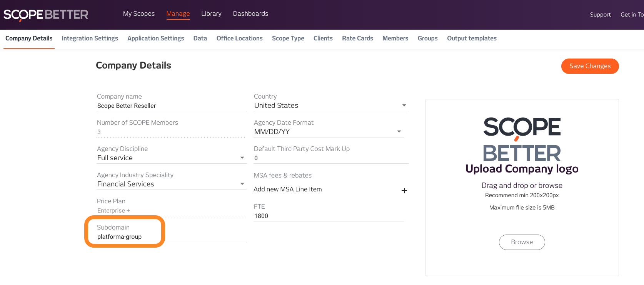This screenshot has height=285, width=644.
Task: Click the Save Changes button
Action: (590, 66)
